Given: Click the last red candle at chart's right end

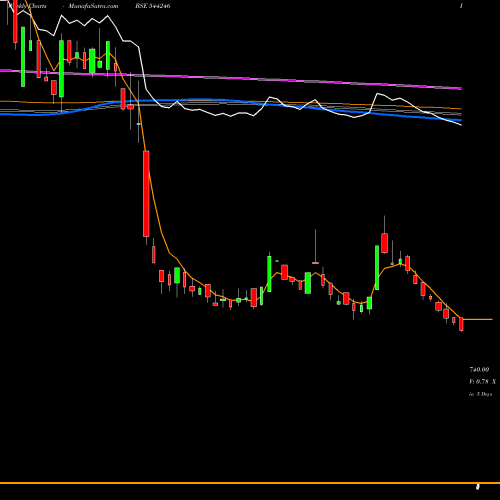Looking at the screenshot, I should [x=462, y=324].
